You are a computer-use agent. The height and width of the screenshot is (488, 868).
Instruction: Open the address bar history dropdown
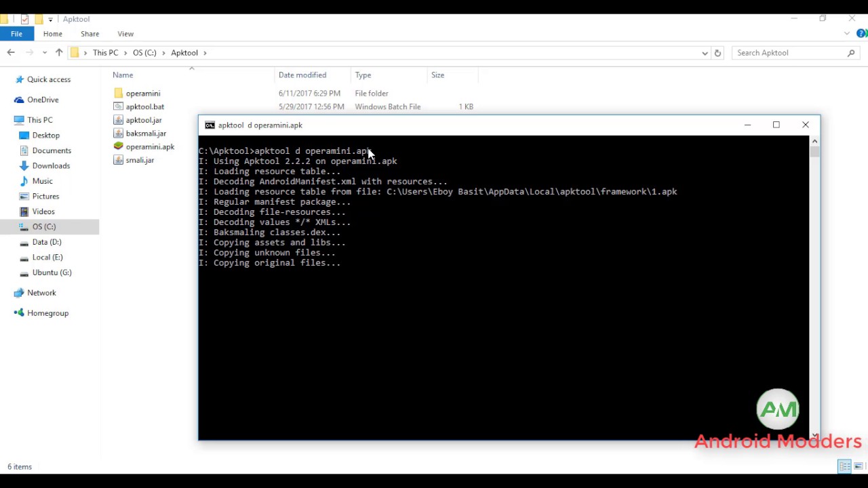[705, 53]
